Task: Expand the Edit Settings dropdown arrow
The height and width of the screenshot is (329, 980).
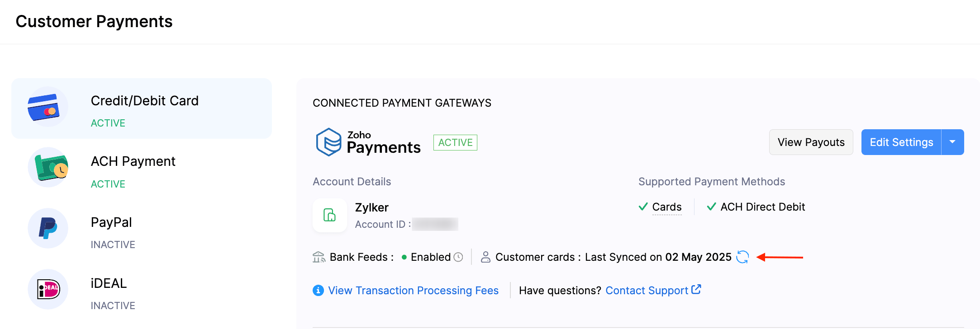Action: point(952,142)
